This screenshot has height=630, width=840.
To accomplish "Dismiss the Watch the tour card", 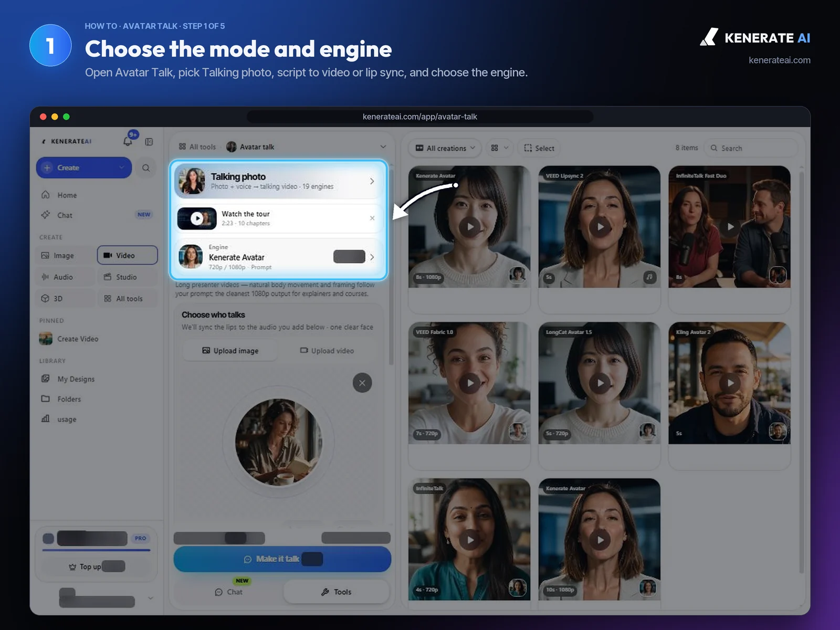I will point(372,218).
